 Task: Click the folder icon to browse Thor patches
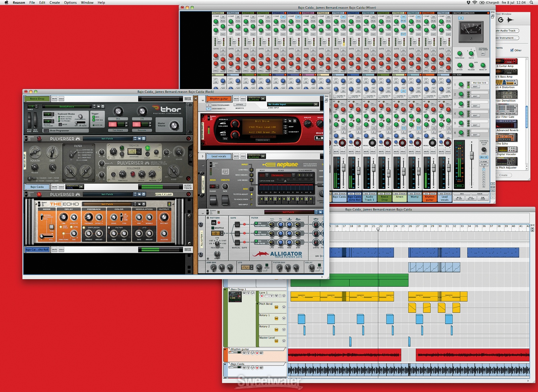pos(99,107)
